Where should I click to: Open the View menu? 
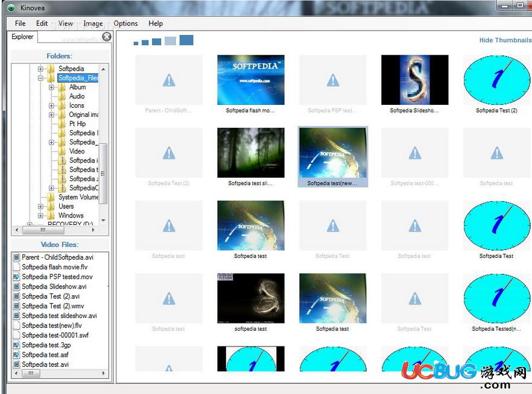[x=66, y=23]
